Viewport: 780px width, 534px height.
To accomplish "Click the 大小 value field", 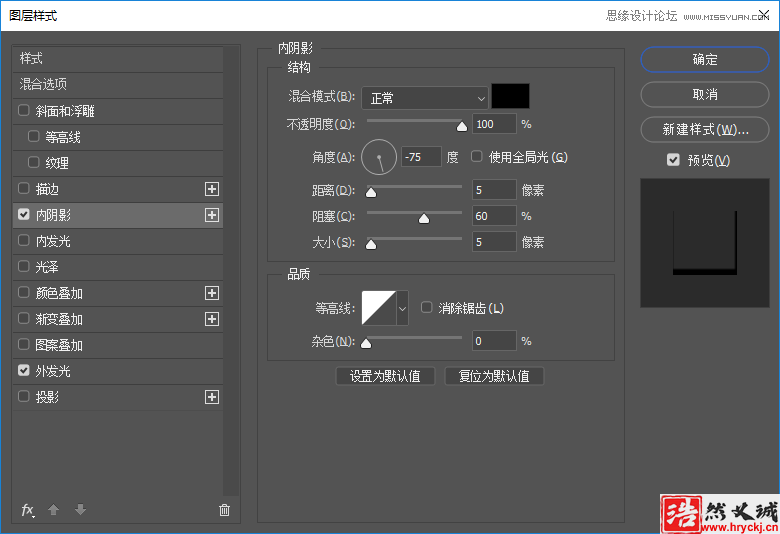I will (494, 242).
